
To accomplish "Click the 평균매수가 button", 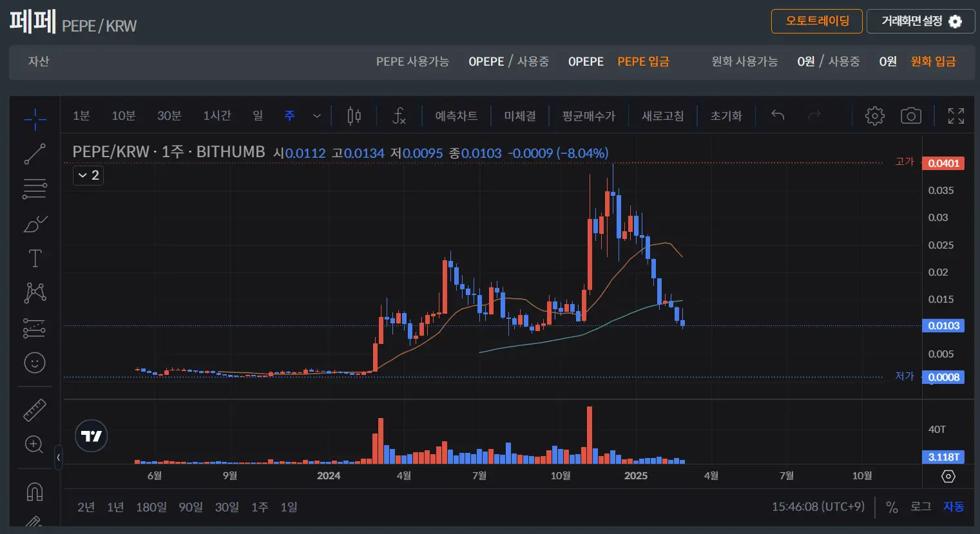I will pyautogui.click(x=588, y=116).
